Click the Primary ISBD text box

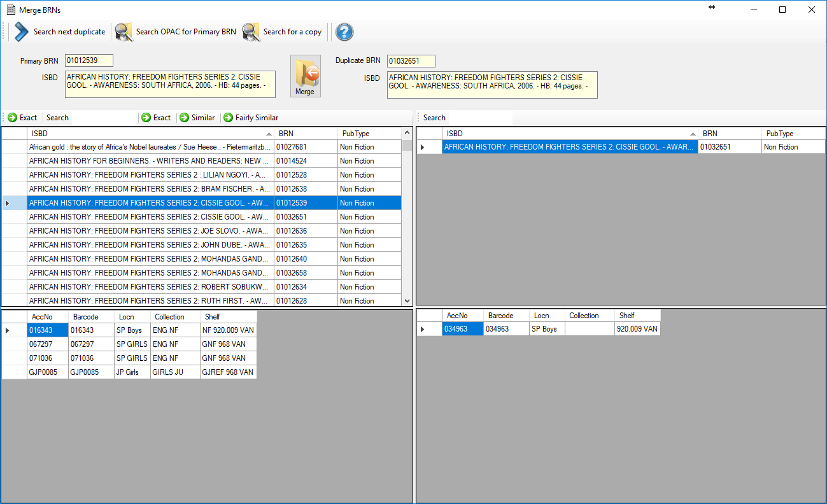click(170, 84)
